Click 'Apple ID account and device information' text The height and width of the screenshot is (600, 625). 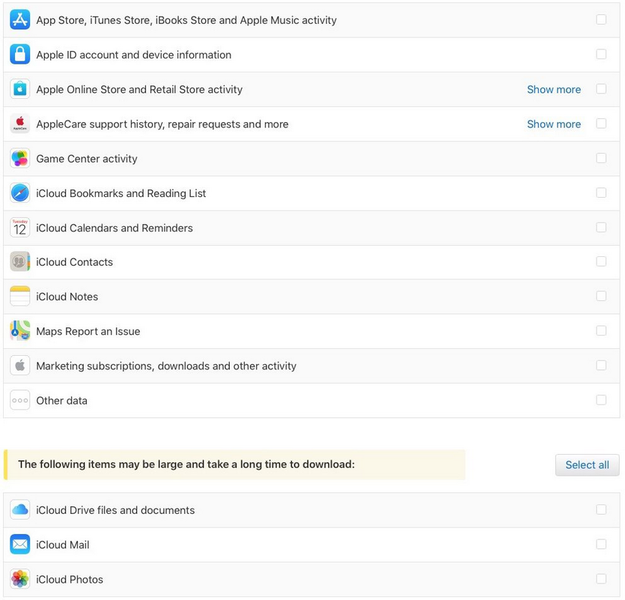pos(134,55)
